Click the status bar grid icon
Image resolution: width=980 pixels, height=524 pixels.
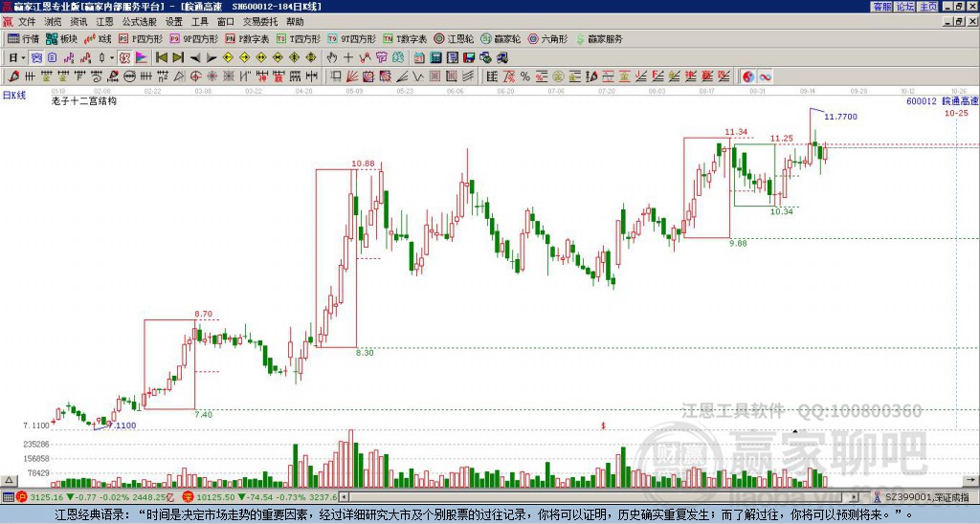pyautogui.click(x=8, y=497)
